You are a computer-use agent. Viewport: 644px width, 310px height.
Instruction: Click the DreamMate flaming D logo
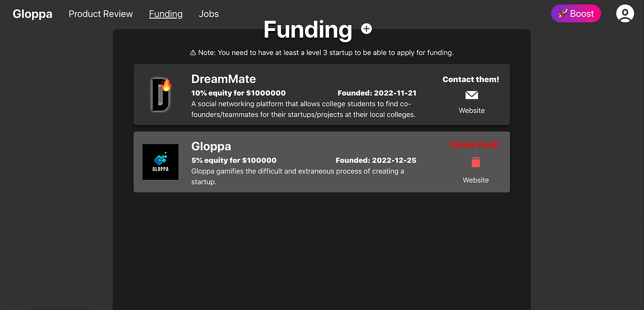[x=161, y=95]
